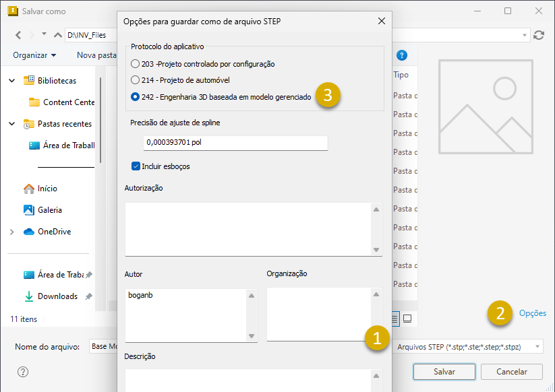Open the Downloads folder shortcut

[x=51, y=296]
